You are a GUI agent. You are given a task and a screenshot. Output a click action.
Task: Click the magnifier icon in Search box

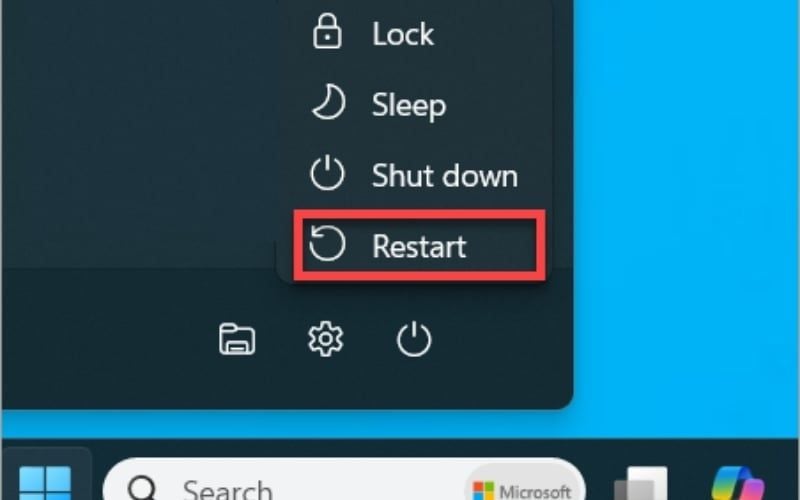pyautogui.click(x=142, y=487)
